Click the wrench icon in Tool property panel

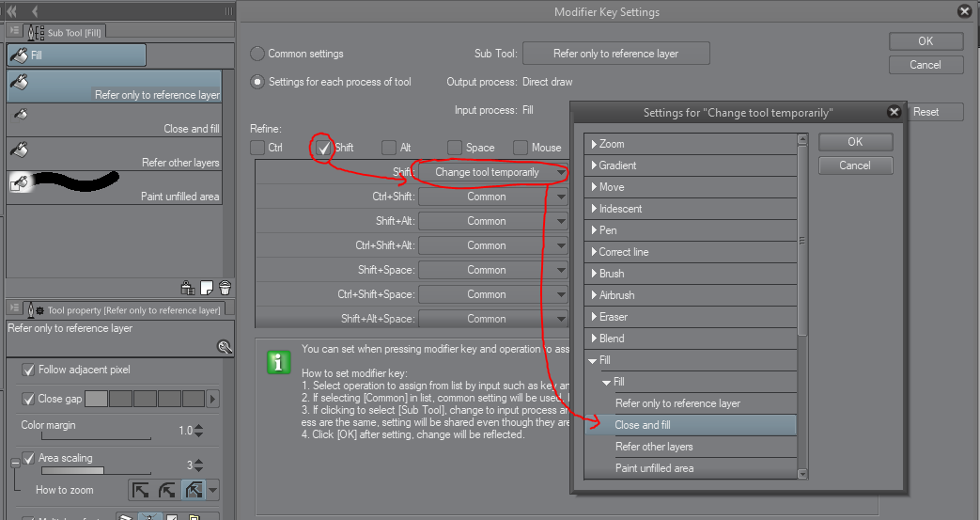pyautogui.click(x=225, y=347)
